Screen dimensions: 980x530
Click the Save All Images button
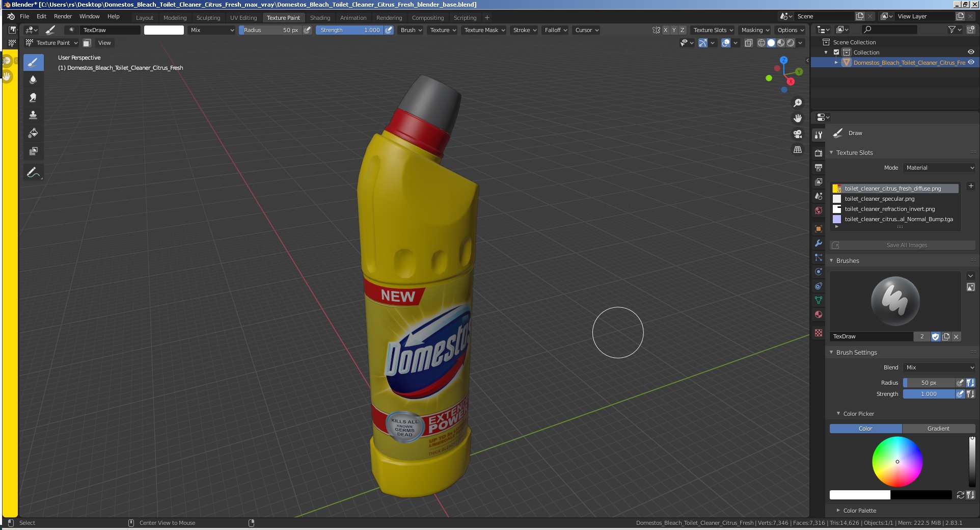pos(902,245)
